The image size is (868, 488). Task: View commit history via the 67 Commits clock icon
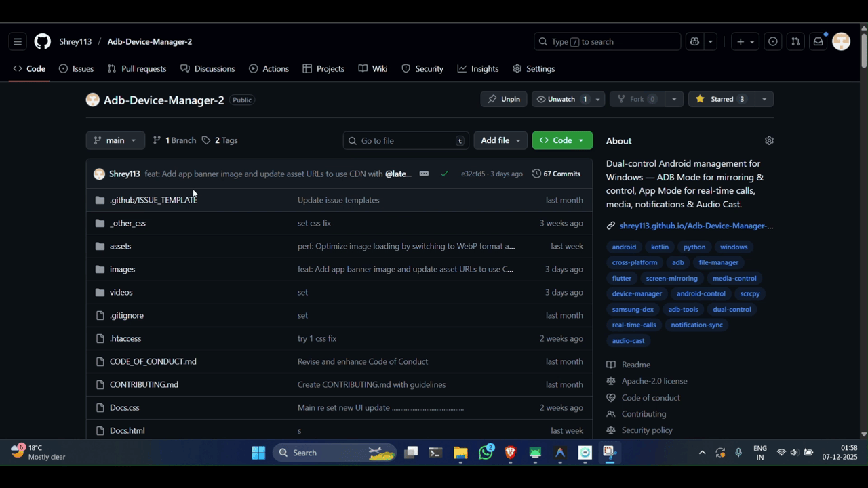[536, 174]
